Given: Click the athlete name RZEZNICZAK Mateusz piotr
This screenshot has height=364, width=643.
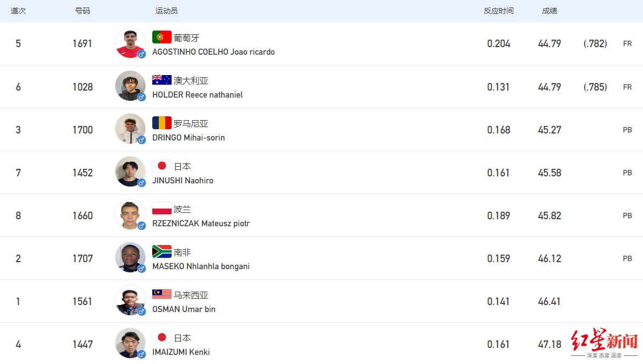Looking at the screenshot, I should pos(201,224).
